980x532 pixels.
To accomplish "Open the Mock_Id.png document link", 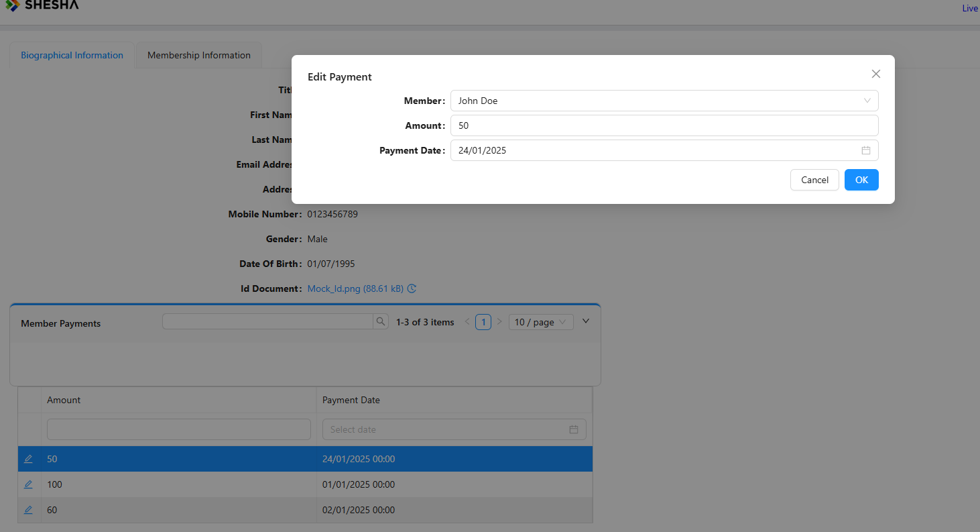I will click(x=355, y=288).
